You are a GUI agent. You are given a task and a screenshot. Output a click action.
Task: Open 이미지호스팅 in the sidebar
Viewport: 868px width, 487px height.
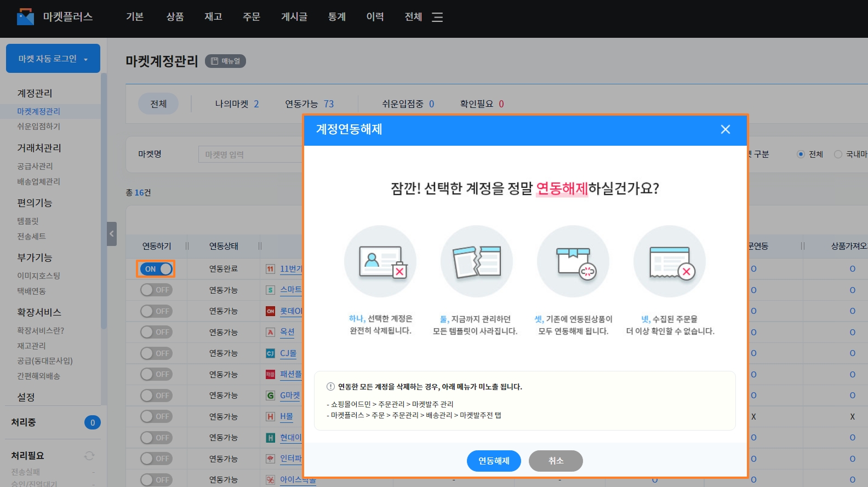point(38,276)
